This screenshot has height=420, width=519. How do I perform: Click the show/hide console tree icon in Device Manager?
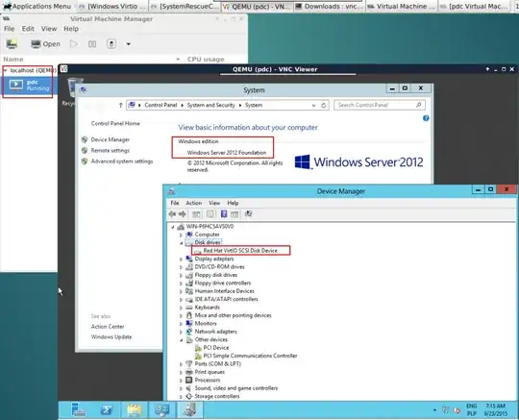196,214
